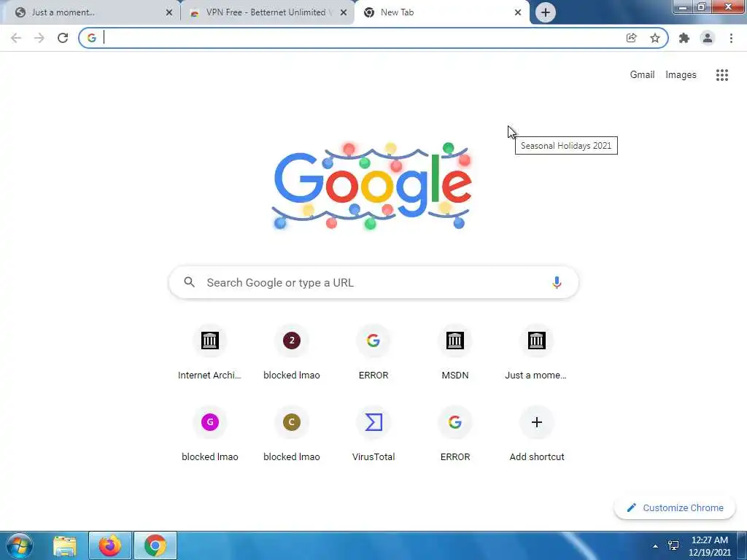The image size is (747, 560).
Task: Open Chrome's three-dot menu
Action: click(x=731, y=38)
